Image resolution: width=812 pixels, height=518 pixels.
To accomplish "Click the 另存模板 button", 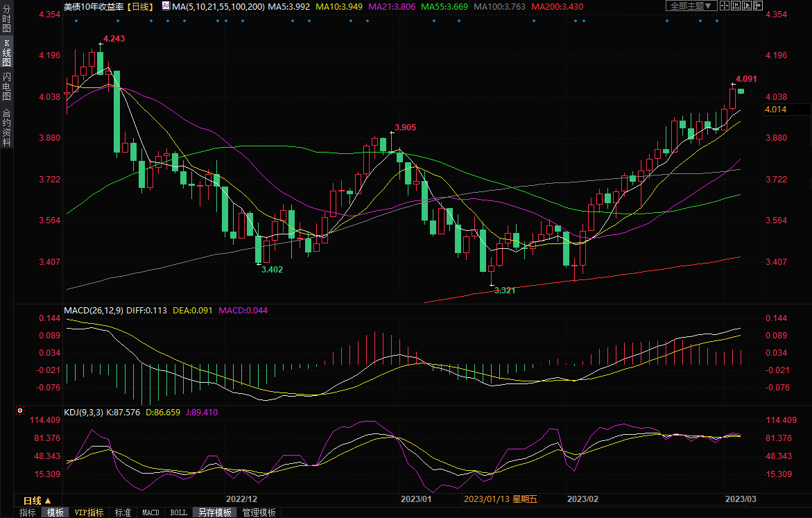I will pos(215,512).
